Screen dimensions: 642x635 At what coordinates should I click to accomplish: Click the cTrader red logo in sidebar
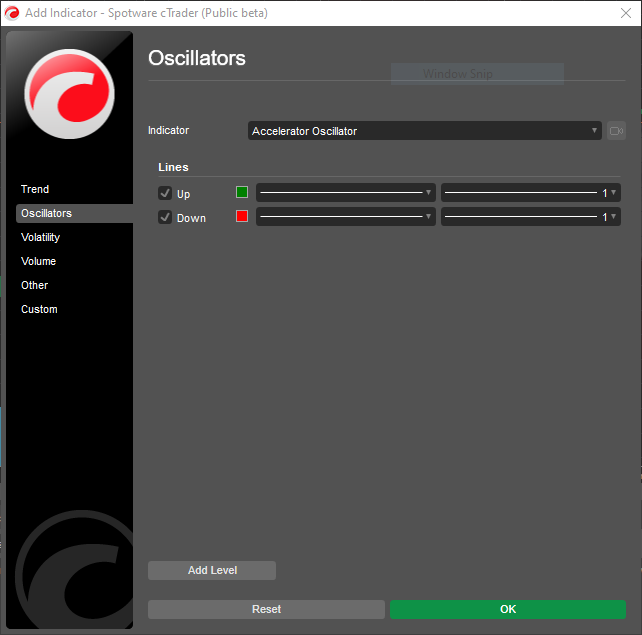[70, 93]
